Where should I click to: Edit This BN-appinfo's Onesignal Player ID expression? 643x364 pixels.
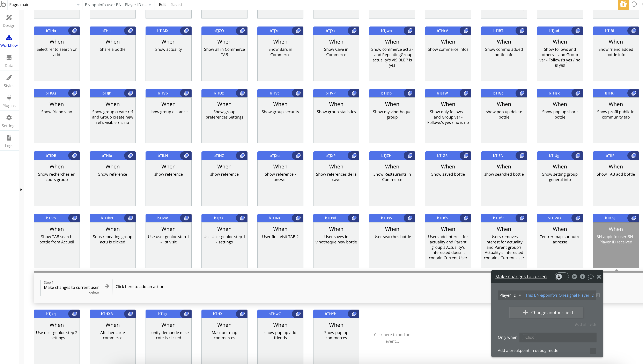click(x=560, y=295)
